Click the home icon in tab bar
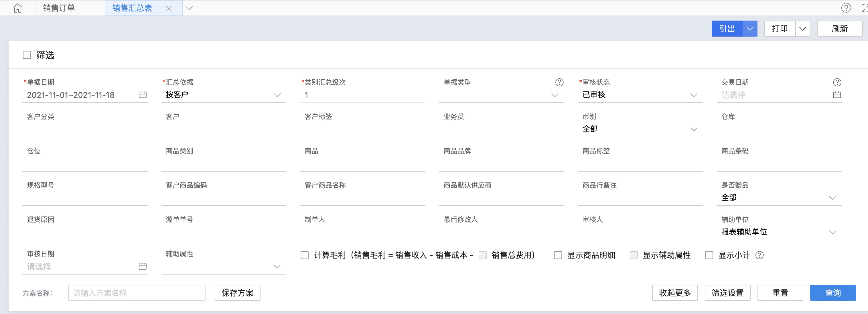868x314 pixels. tap(17, 8)
